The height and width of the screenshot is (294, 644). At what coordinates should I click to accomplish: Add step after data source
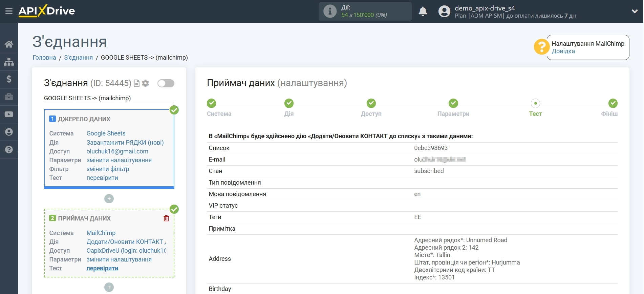click(x=109, y=199)
